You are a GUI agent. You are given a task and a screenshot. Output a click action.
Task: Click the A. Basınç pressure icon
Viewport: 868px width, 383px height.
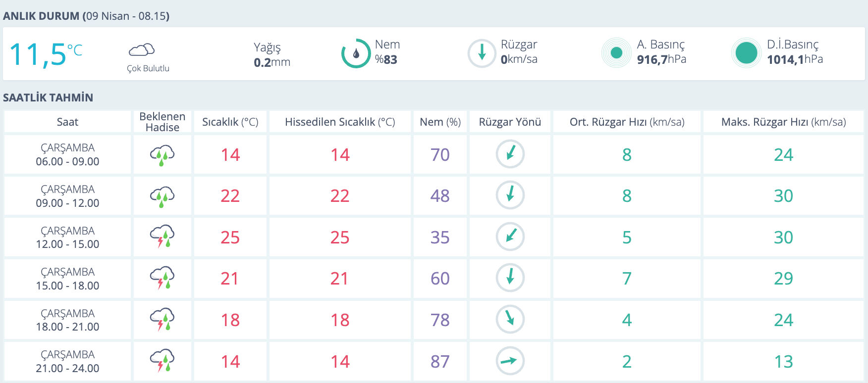click(616, 52)
